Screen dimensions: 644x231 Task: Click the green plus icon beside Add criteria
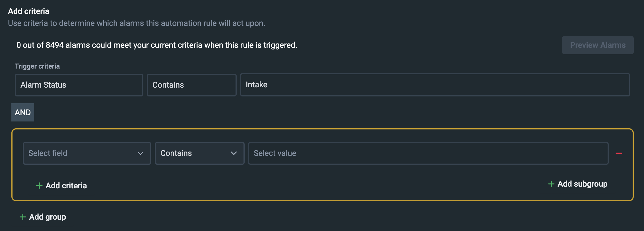pos(39,185)
